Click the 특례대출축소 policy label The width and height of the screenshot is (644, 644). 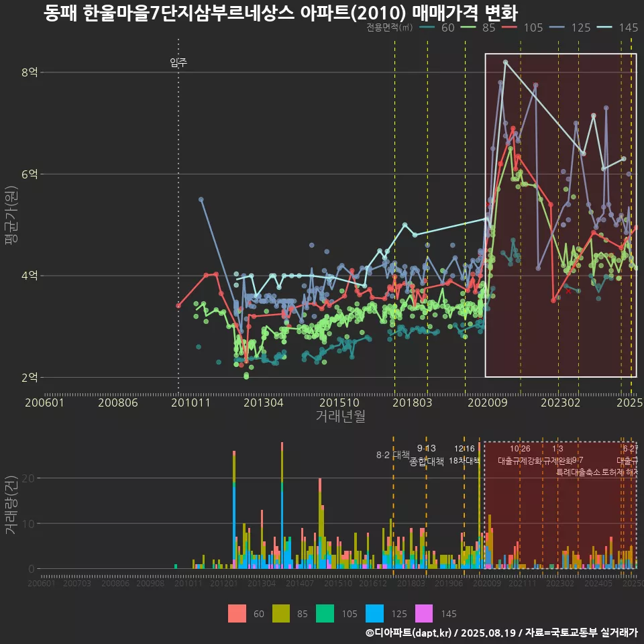click(578, 472)
